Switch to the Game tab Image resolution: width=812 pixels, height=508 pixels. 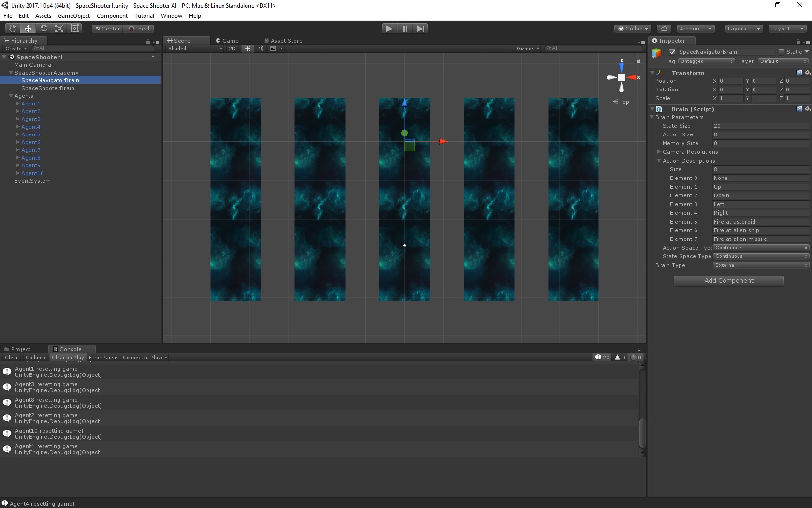click(228, 40)
